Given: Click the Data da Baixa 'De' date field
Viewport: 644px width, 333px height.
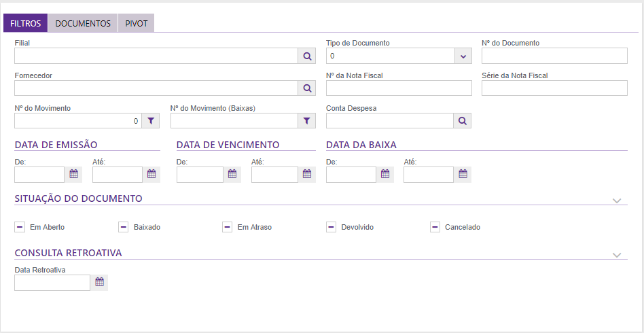Looking at the screenshot, I should tap(351, 174).
